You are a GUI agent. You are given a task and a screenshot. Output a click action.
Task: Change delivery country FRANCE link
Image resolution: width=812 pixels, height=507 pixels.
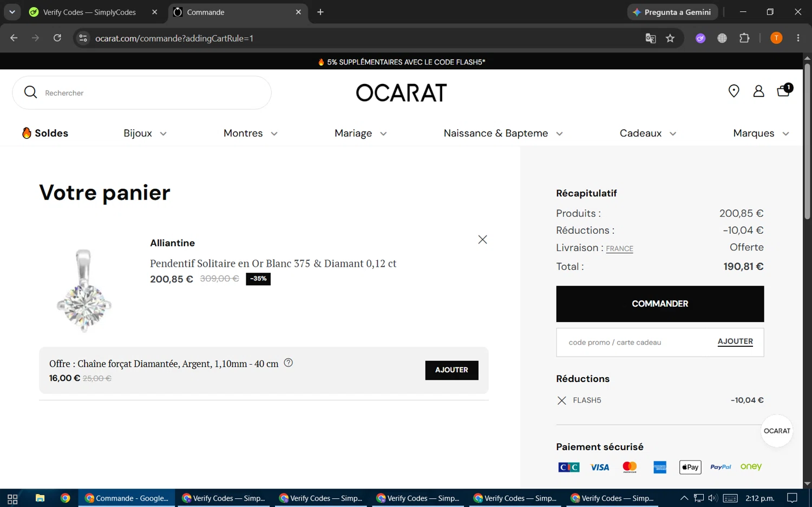pos(619,249)
